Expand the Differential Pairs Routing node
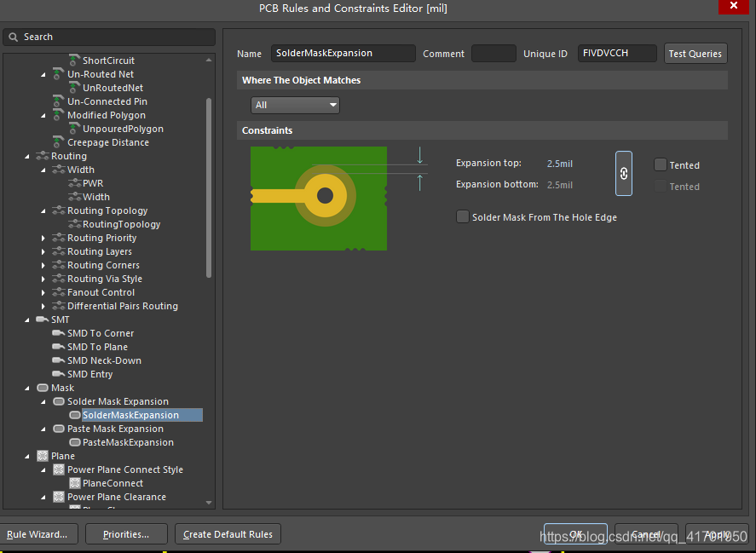 point(43,306)
